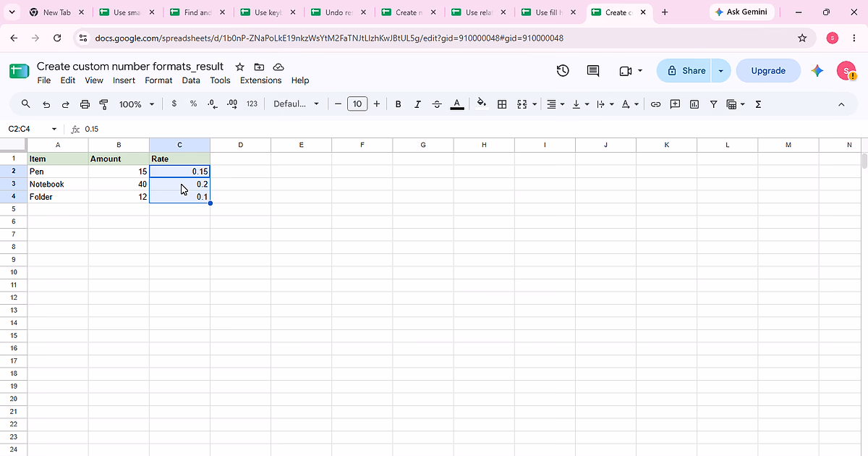The image size is (868, 456).
Task: Open the search menus magnifier icon
Action: (x=26, y=104)
